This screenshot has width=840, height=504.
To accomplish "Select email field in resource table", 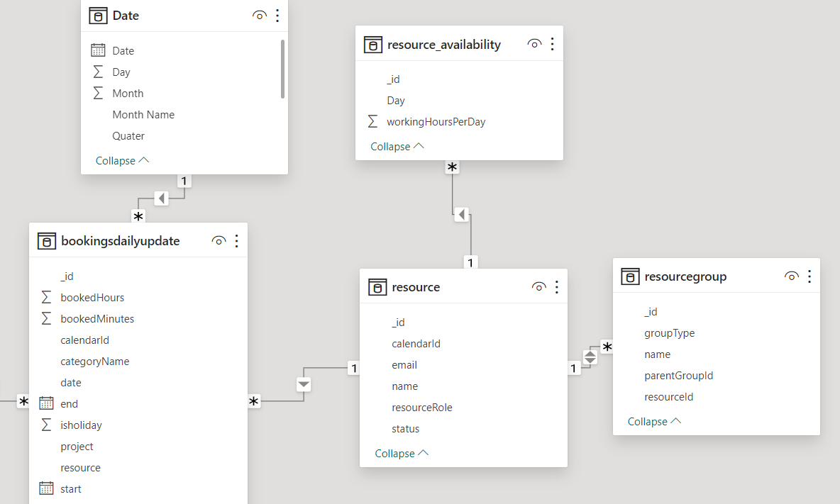I will (404, 365).
